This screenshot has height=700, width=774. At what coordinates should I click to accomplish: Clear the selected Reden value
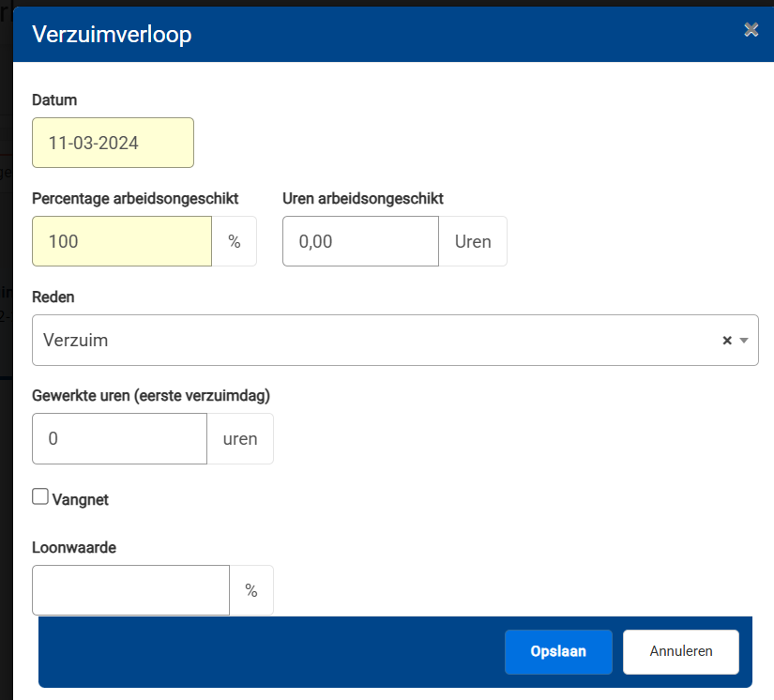point(726,341)
